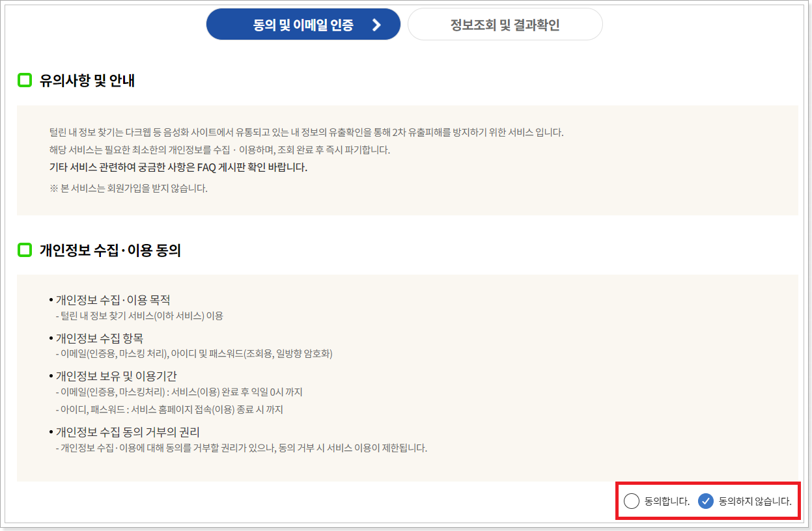Select the 동의 및 이메일 인증 step tab
The width and height of the screenshot is (812, 531).
point(303,25)
